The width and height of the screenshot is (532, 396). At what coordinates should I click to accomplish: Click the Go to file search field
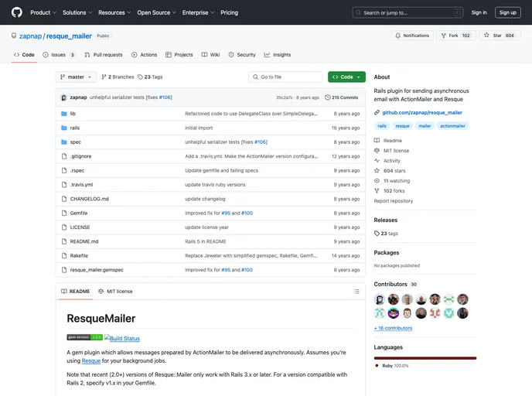285,77
